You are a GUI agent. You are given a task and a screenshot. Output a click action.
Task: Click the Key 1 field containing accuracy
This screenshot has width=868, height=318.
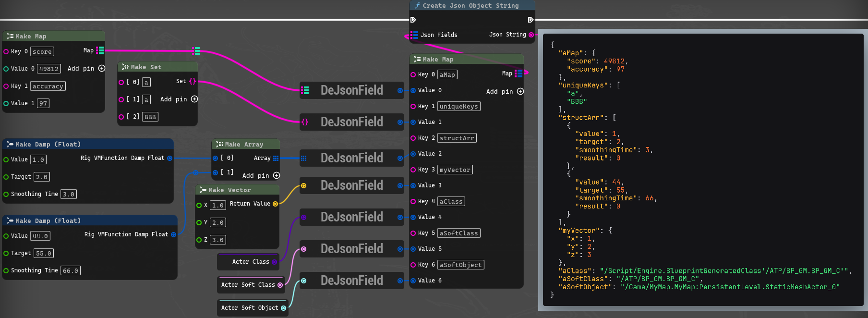[48, 86]
